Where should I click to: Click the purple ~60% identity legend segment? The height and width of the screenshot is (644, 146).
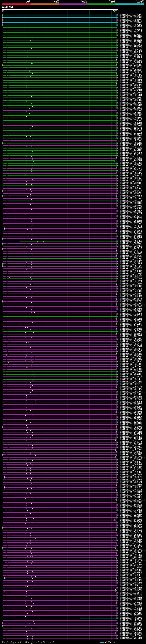click(73, 4)
